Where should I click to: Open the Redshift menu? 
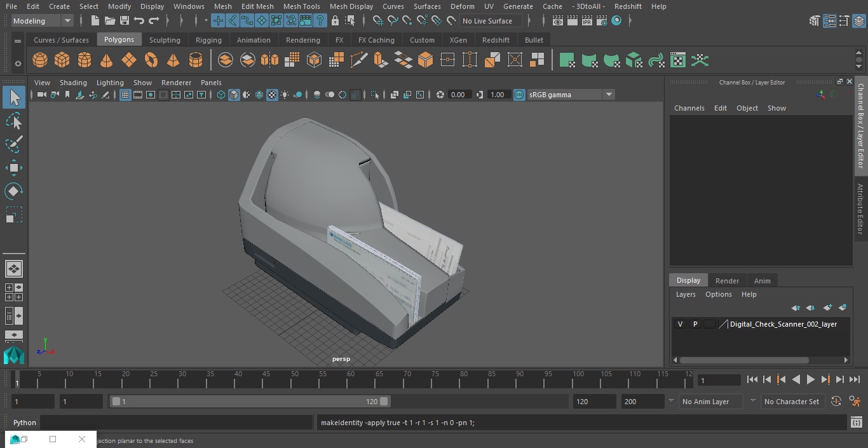tap(628, 6)
